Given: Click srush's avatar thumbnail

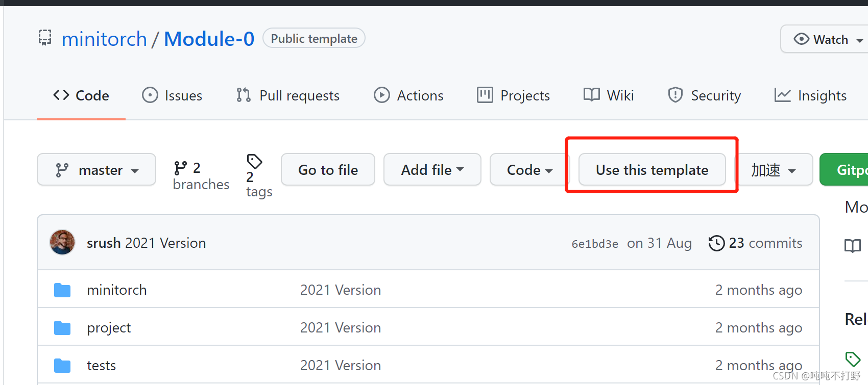Looking at the screenshot, I should click(62, 242).
